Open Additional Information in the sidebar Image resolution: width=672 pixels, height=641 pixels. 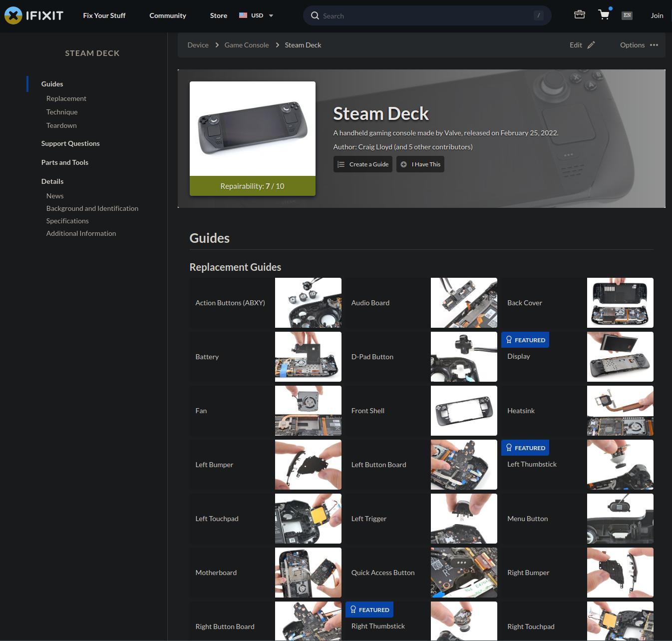[81, 233]
